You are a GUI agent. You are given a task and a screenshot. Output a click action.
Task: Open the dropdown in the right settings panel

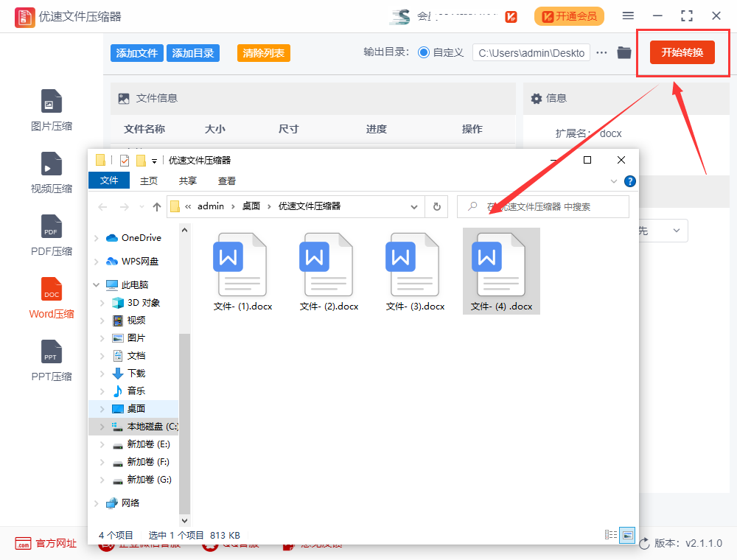675,231
